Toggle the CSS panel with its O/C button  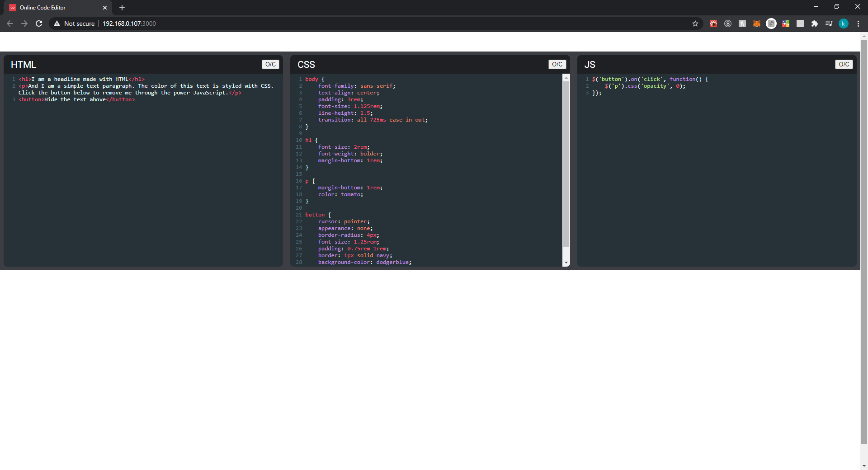pos(557,64)
